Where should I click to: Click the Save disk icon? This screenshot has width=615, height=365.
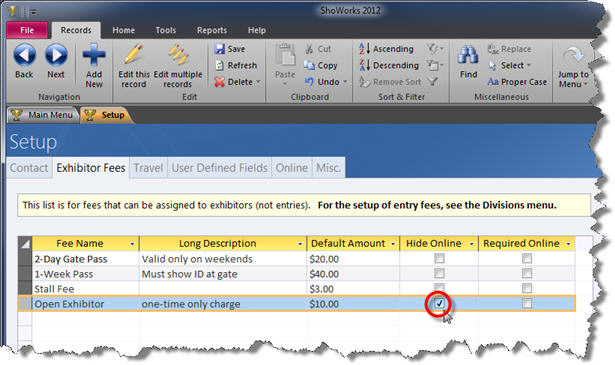[x=220, y=49]
